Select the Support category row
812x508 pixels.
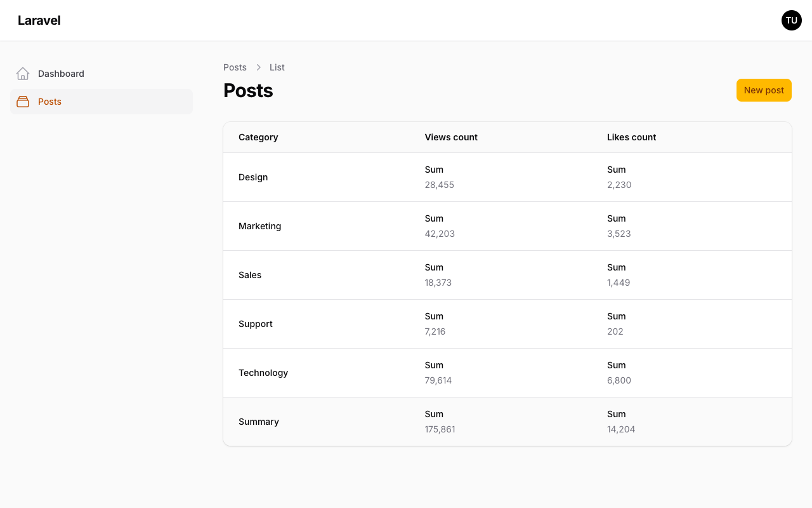[256, 324]
